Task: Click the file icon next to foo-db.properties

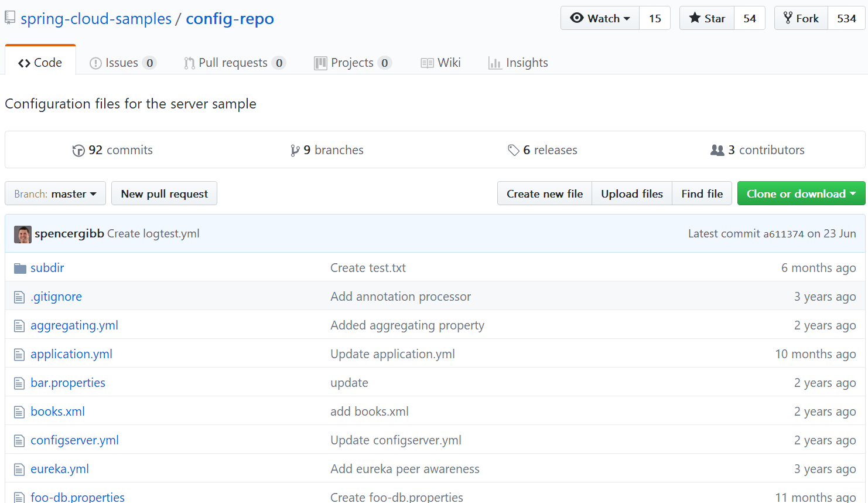Action: click(x=19, y=498)
